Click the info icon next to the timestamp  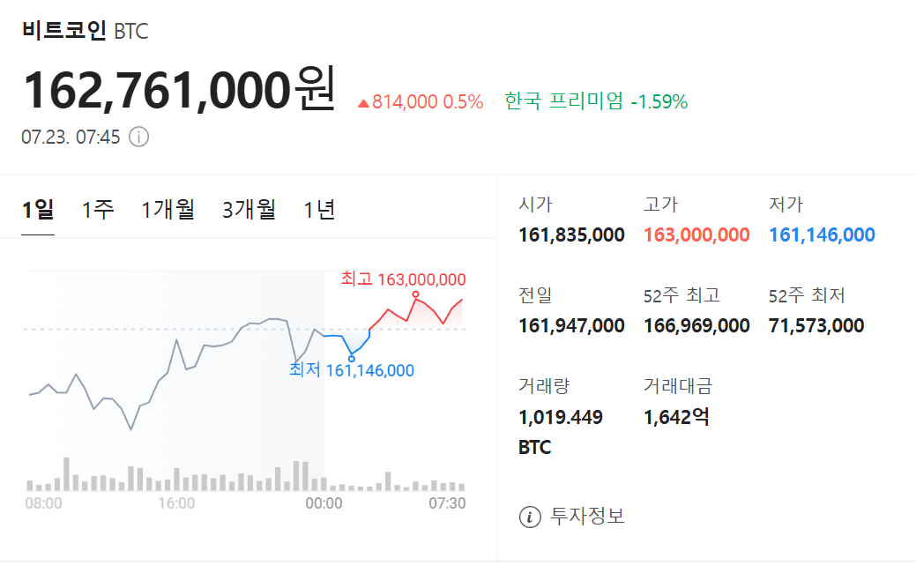pos(139,137)
